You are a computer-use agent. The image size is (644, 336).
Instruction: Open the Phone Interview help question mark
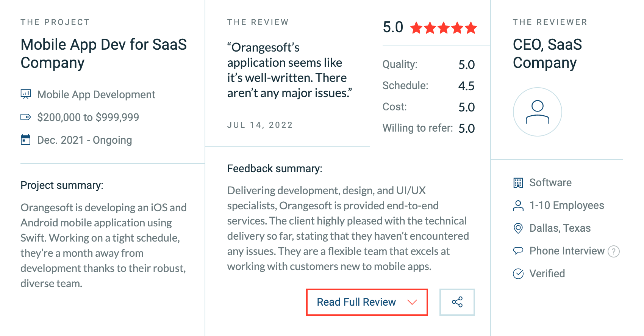coord(613,251)
